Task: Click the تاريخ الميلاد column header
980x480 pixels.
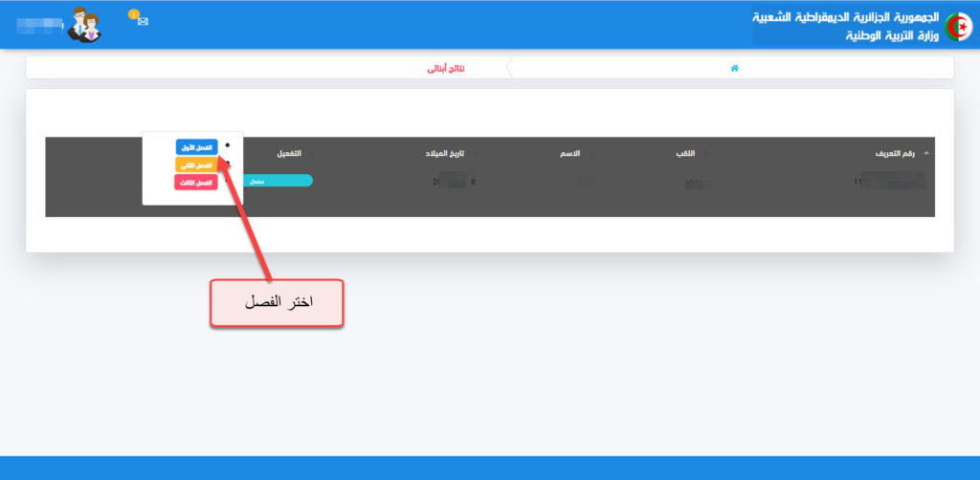Action: (x=446, y=153)
